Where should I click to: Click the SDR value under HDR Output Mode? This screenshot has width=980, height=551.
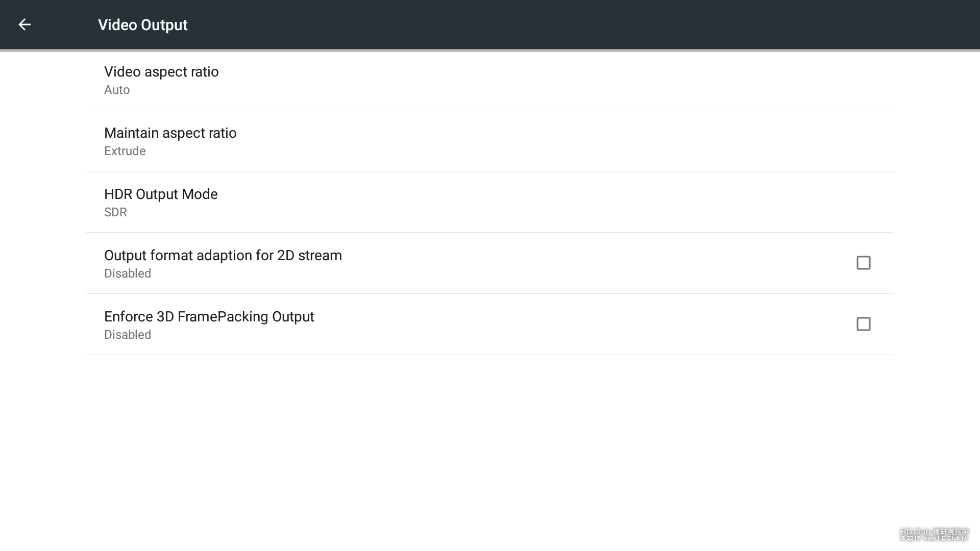coord(115,212)
